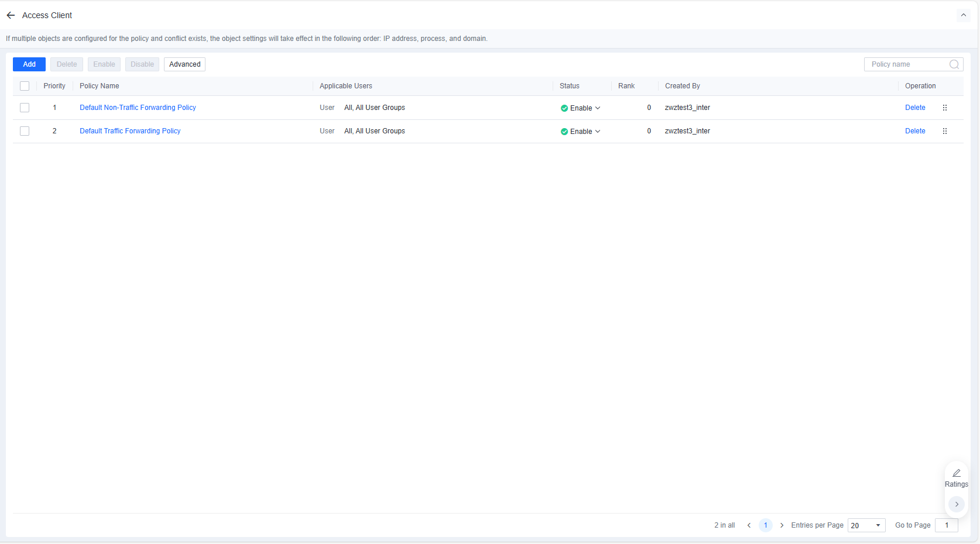Click the Applicable Users column header
This screenshot has height=544, width=980.
pyautogui.click(x=346, y=86)
